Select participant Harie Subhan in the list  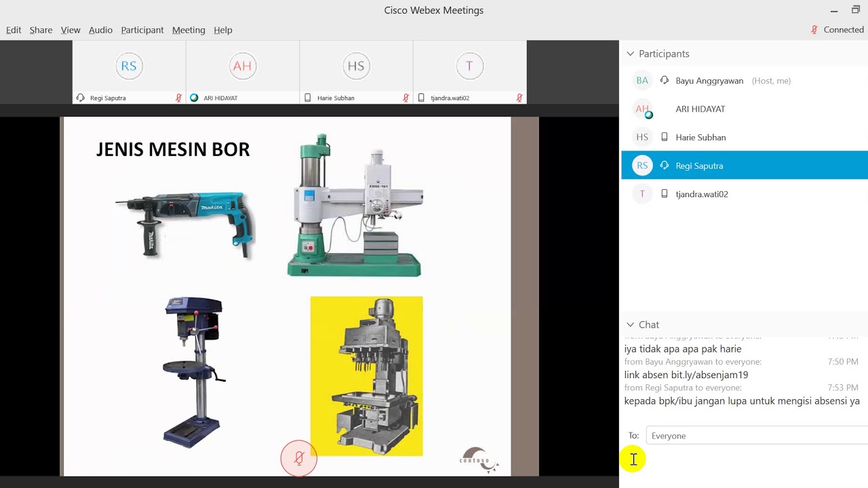point(745,138)
